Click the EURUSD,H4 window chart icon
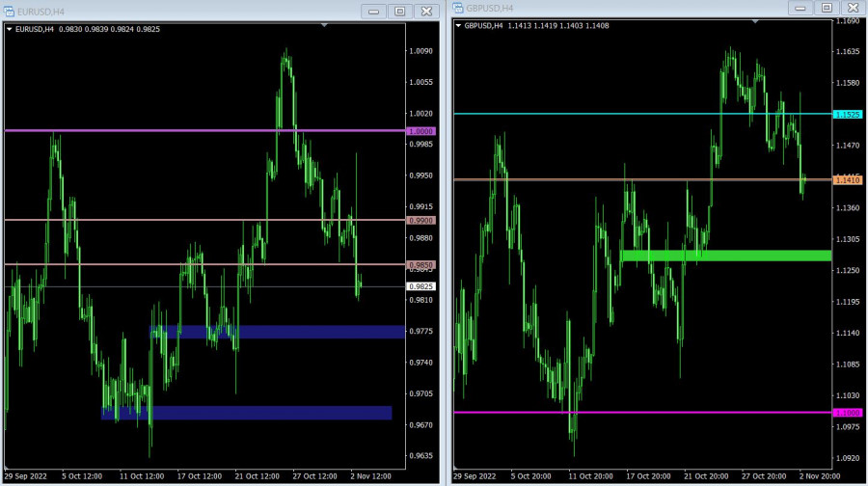Viewport: 868px width, 486px height. click(x=9, y=11)
